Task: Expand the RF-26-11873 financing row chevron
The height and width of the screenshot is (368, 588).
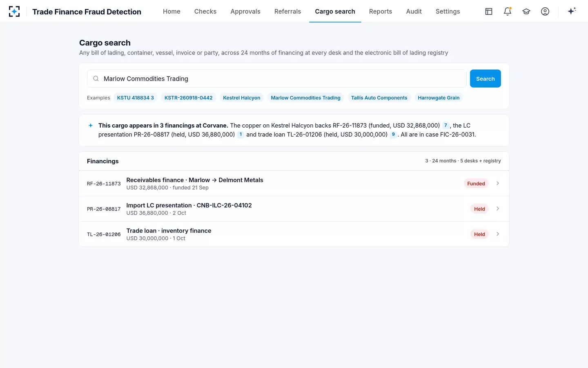Action: pyautogui.click(x=498, y=183)
